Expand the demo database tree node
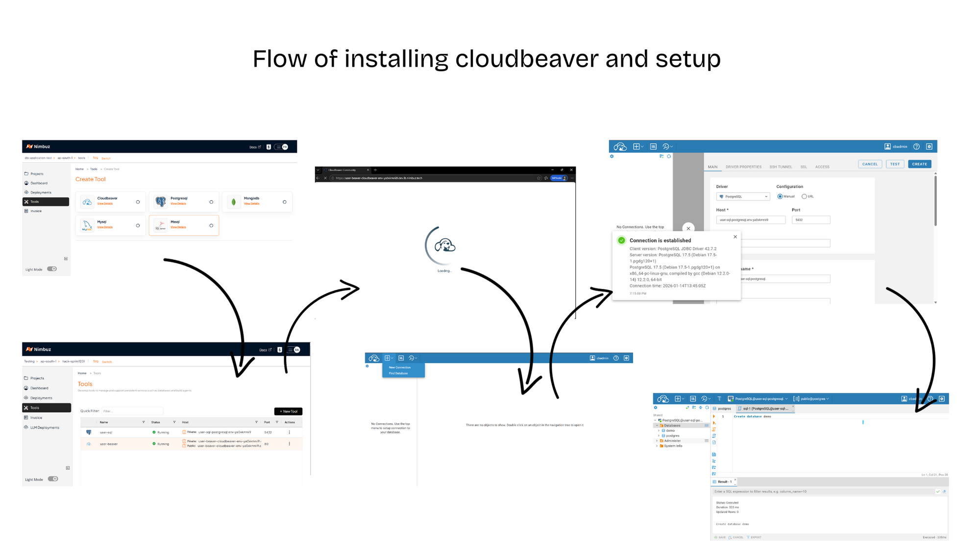This screenshot has height=551, width=980. click(659, 431)
